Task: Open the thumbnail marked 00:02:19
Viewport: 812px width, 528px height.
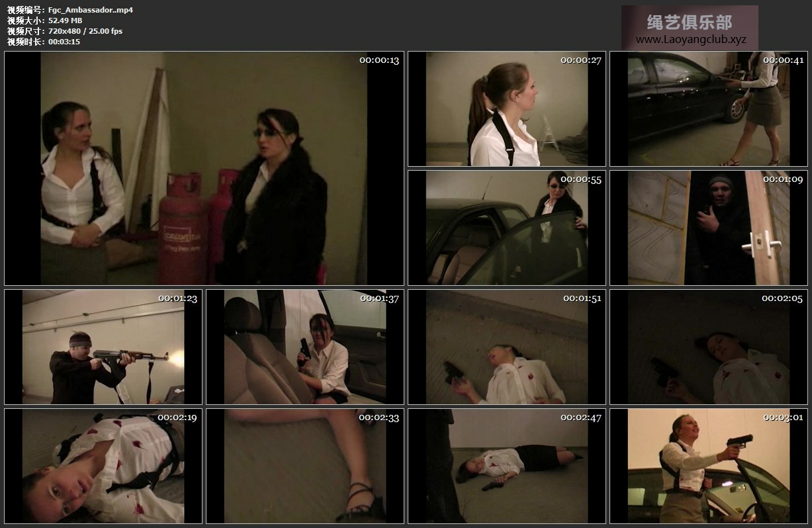Action: tap(103, 466)
